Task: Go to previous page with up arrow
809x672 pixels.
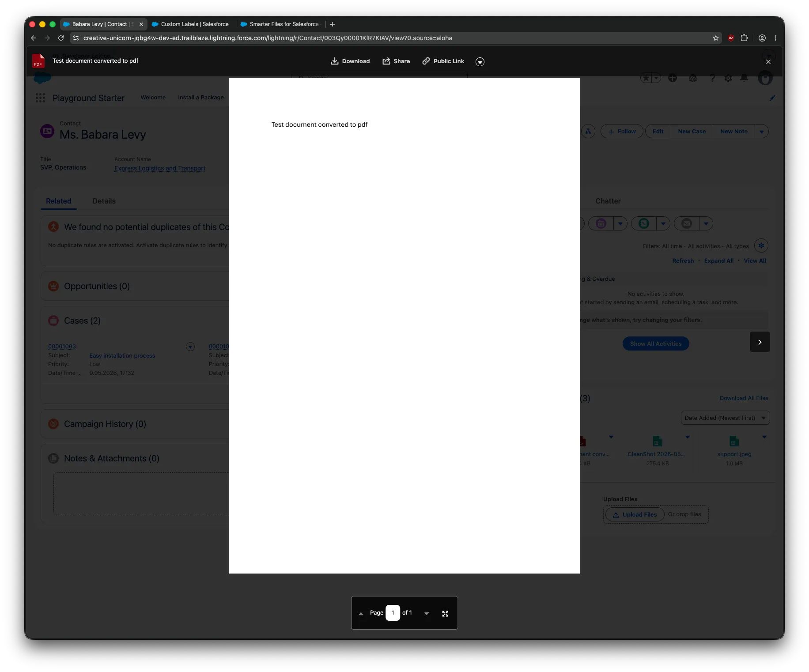Action: point(361,613)
